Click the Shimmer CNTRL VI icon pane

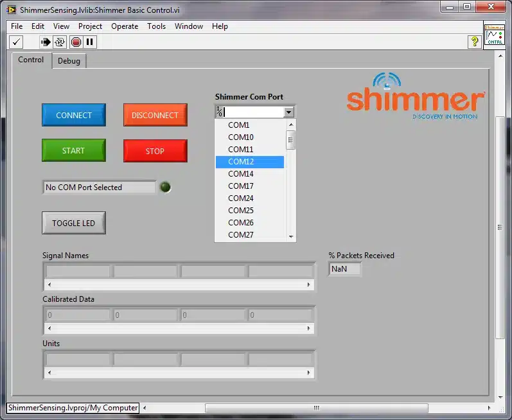point(494,35)
